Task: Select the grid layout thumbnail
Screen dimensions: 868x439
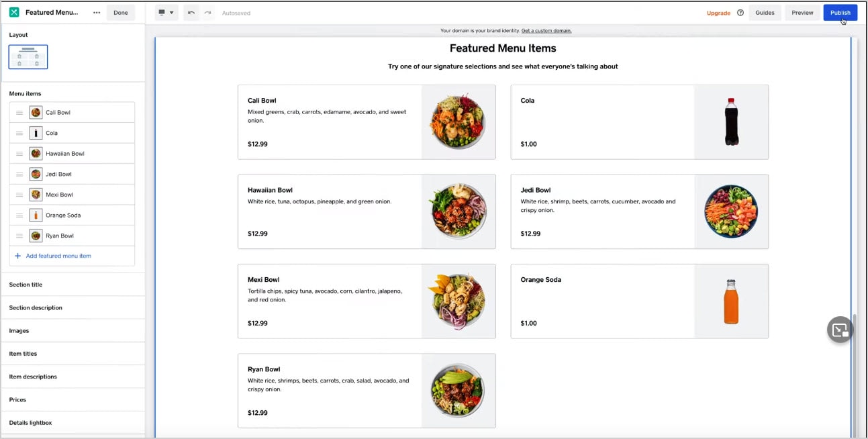Action: [28, 57]
